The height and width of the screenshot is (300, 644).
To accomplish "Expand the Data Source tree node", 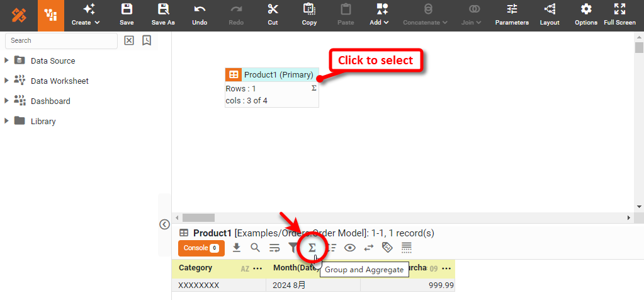I will [x=7, y=61].
